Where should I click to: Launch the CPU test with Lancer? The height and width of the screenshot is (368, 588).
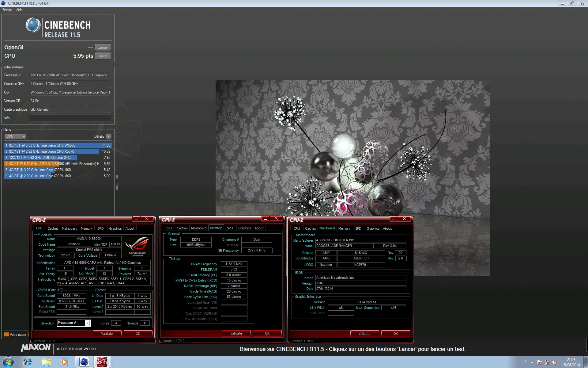(103, 56)
